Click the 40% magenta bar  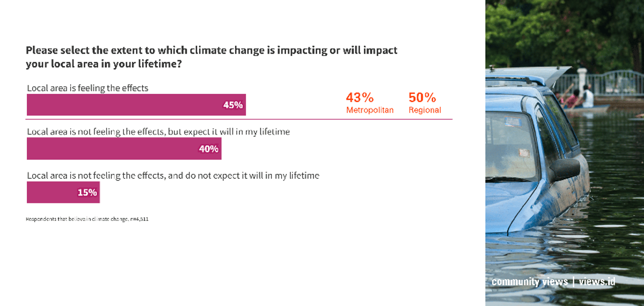point(124,149)
